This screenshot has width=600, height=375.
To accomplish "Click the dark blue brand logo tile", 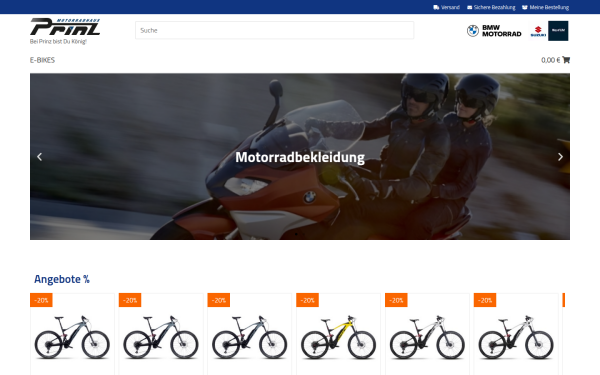I will click(558, 31).
